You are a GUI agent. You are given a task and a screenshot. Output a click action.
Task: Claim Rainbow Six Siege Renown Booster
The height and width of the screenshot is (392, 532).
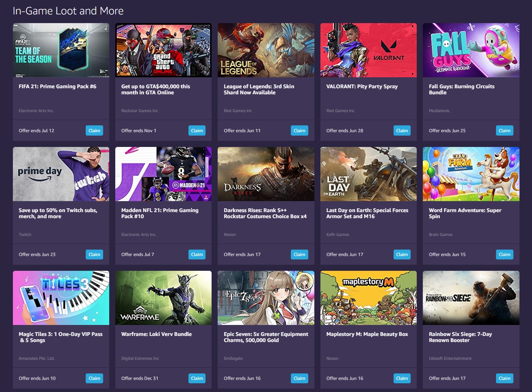coord(505,378)
